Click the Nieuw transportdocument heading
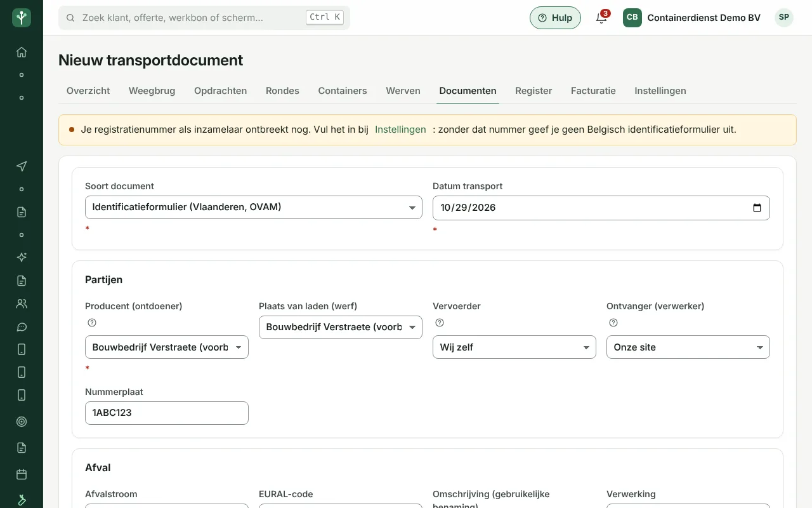 point(150,60)
